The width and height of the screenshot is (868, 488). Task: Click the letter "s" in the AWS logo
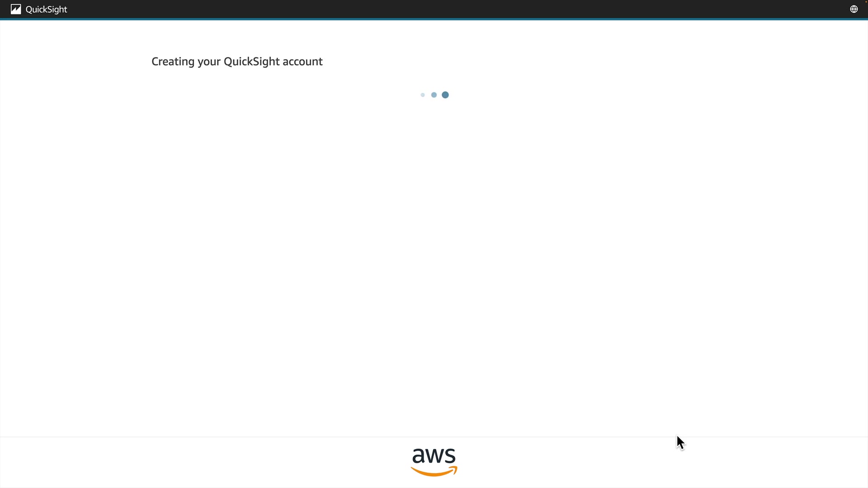click(x=450, y=456)
